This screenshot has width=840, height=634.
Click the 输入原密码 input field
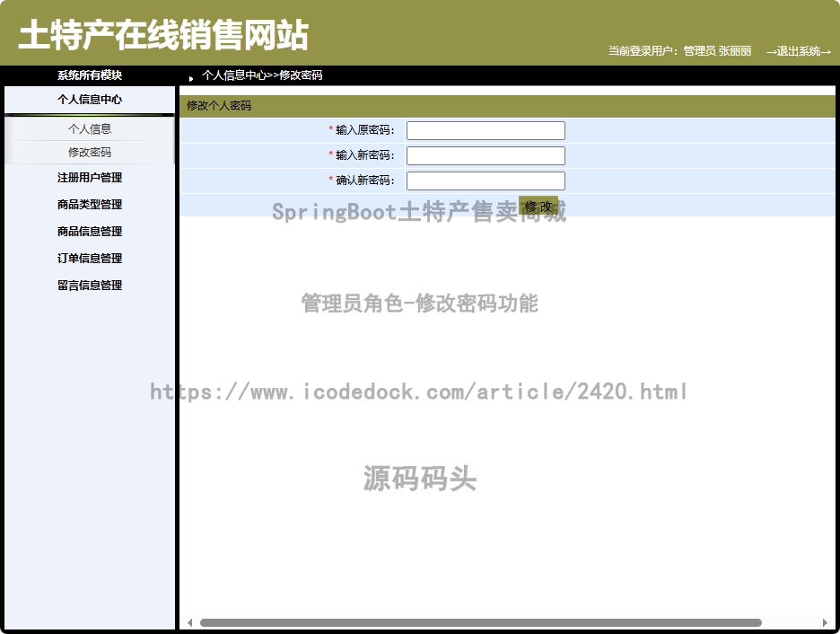coord(486,130)
